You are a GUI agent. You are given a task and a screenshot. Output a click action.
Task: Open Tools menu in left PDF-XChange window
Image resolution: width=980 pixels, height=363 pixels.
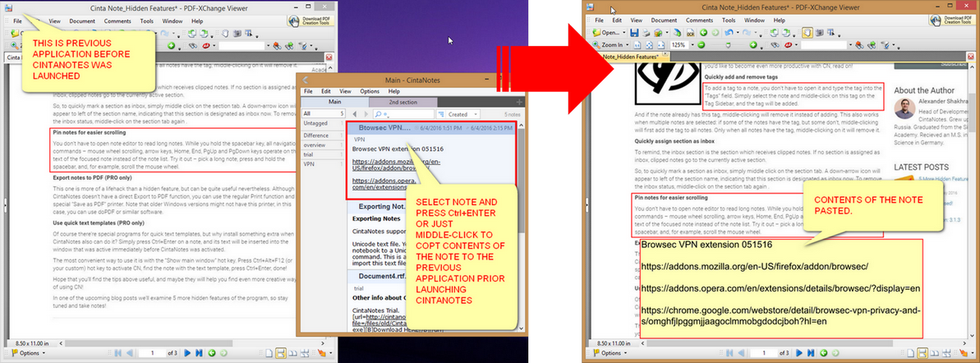click(x=147, y=21)
